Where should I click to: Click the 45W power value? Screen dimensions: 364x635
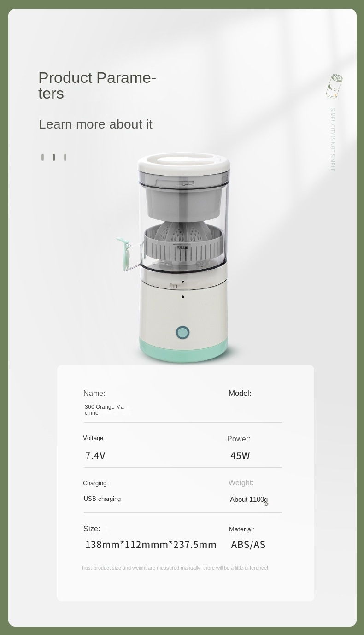pyautogui.click(x=240, y=456)
